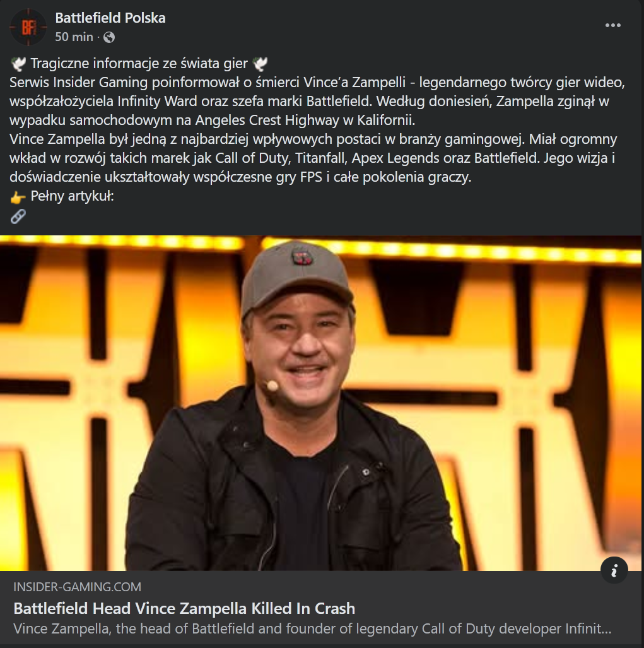Open the Vince Zampella photo preview
Screen dimensions: 644x648
tap(320, 403)
